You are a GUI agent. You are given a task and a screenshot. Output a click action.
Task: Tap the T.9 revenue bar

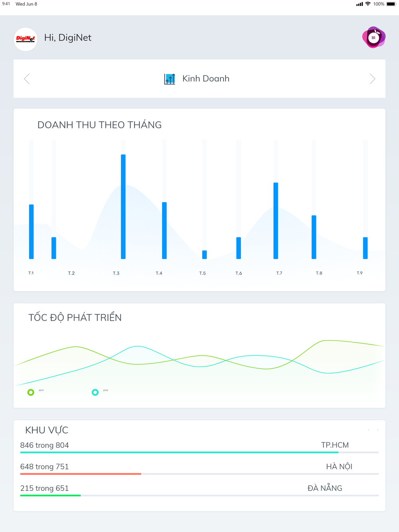pos(365,248)
